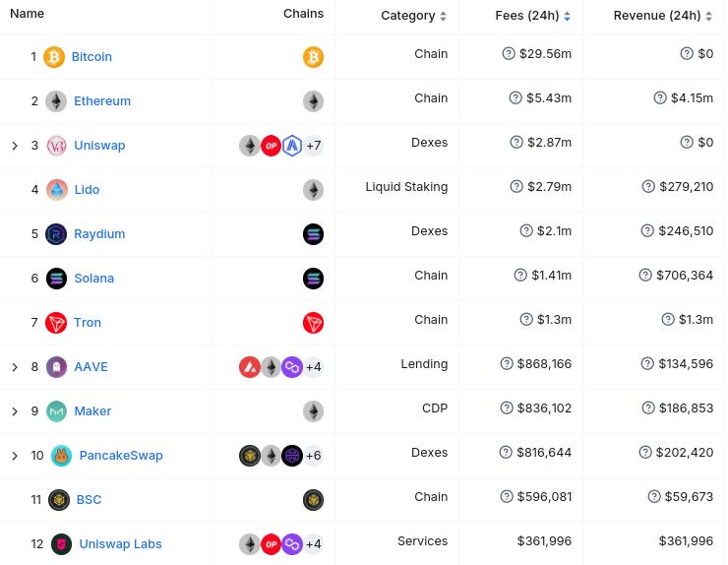Viewport: 728px width, 565px height.
Task: Show the +4 more chains for Uniswap Labs
Action: click(314, 544)
